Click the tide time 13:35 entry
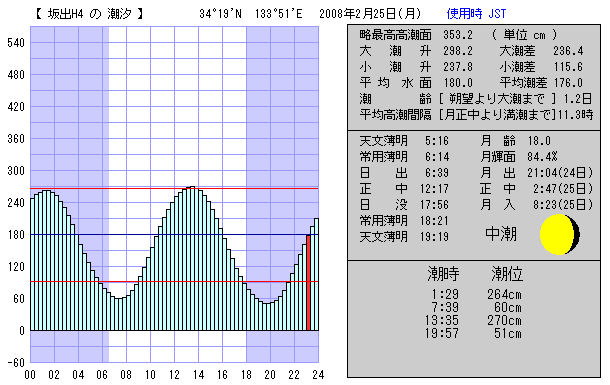The image size is (610, 385). [x=442, y=320]
